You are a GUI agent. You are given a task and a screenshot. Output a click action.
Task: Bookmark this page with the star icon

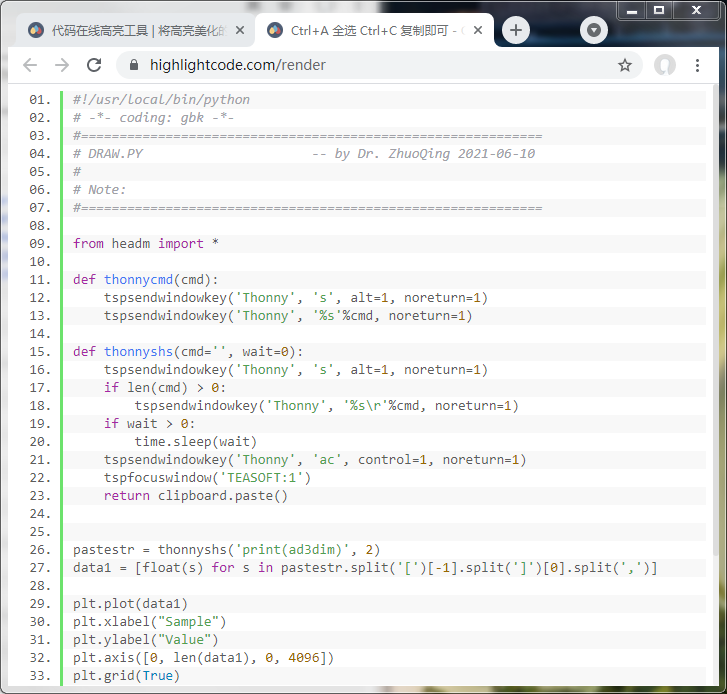[x=625, y=65]
